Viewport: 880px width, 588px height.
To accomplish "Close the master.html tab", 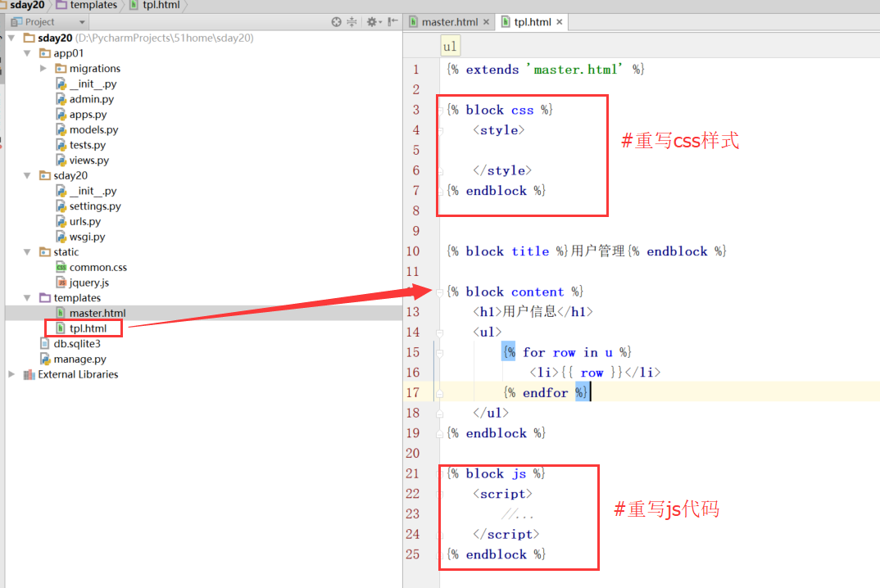I will pyautogui.click(x=486, y=22).
